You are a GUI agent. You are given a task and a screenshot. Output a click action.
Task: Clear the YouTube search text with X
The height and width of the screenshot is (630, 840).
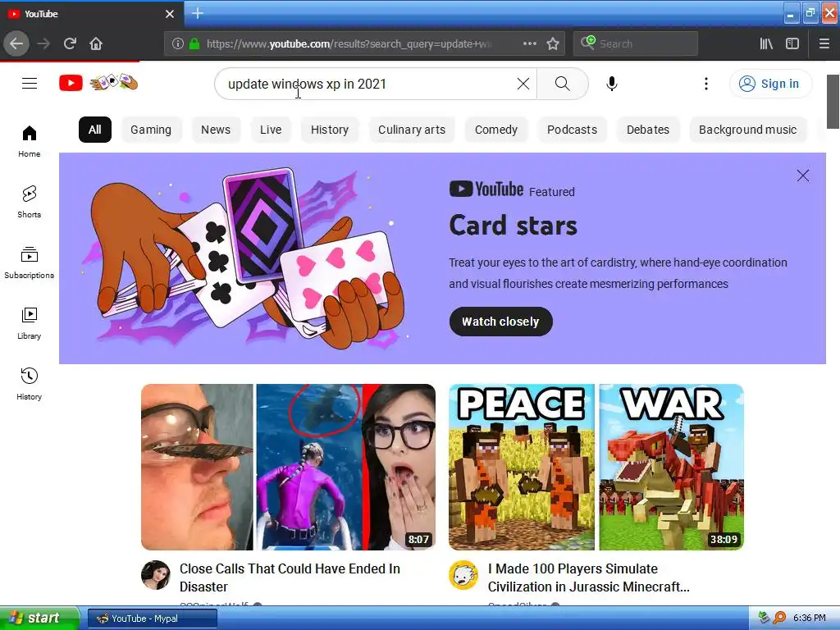click(x=523, y=84)
